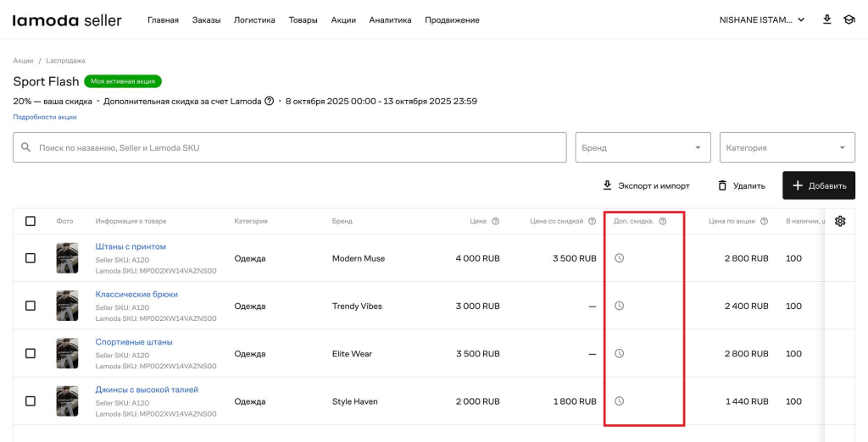
Task: Click help icon beside Цена по акции header
Action: pos(764,222)
